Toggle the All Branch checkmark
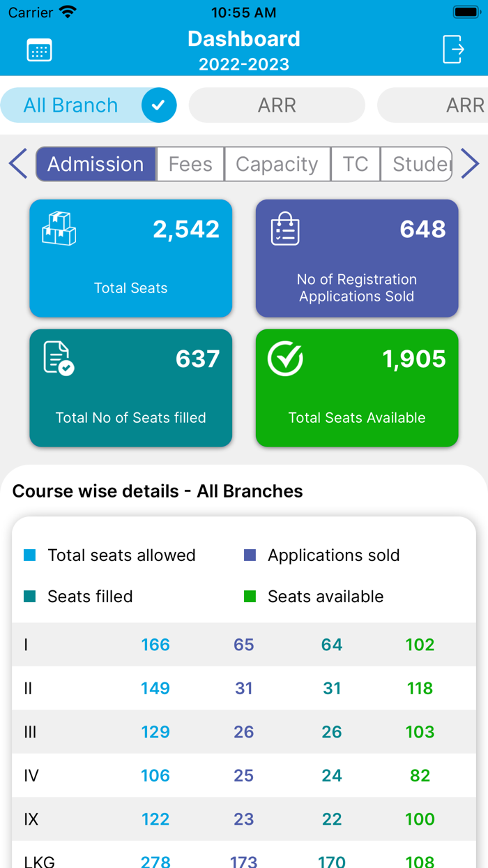The width and height of the screenshot is (488, 868). point(159,105)
